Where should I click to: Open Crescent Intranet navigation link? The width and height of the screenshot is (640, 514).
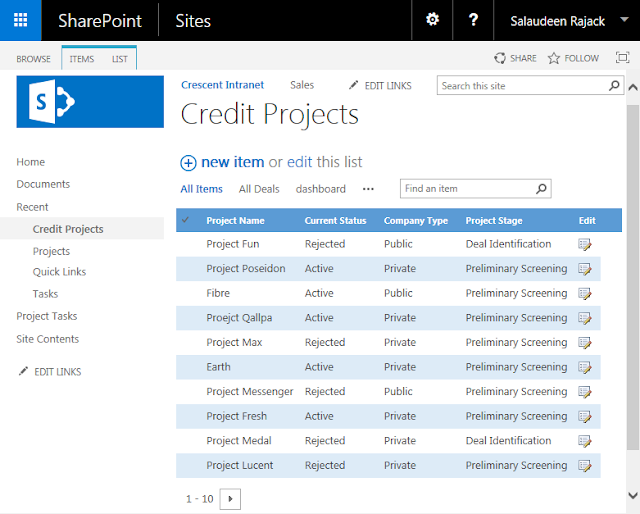[x=222, y=85]
